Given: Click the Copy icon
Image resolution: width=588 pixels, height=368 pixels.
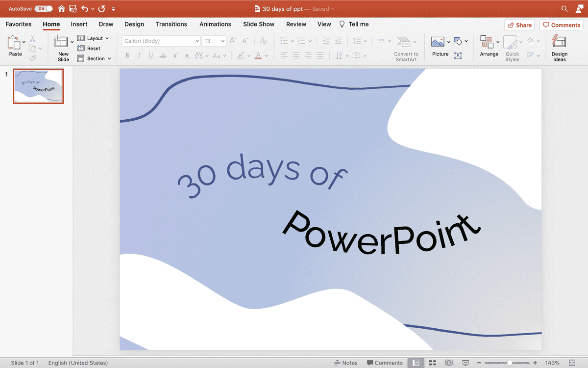Looking at the screenshot, I should 33,48.
